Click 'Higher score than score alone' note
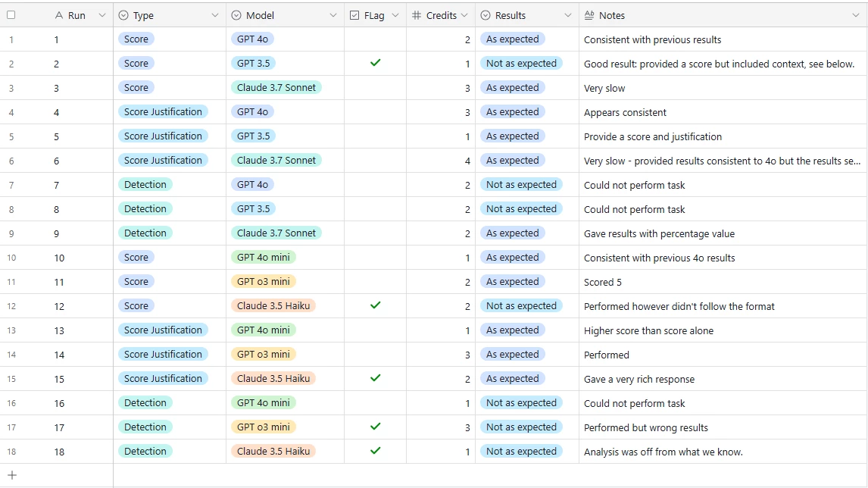Viewport: 868px width, 488px height. [x=648, y=330]
